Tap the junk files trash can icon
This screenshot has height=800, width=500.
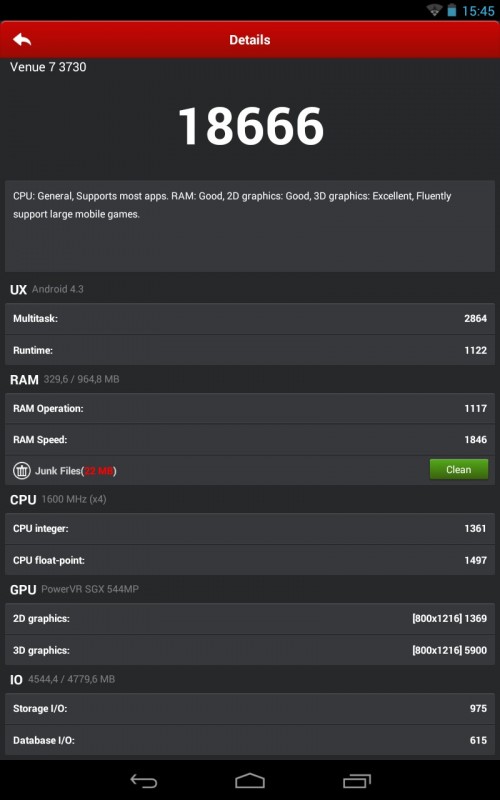[x=21, y=470]
